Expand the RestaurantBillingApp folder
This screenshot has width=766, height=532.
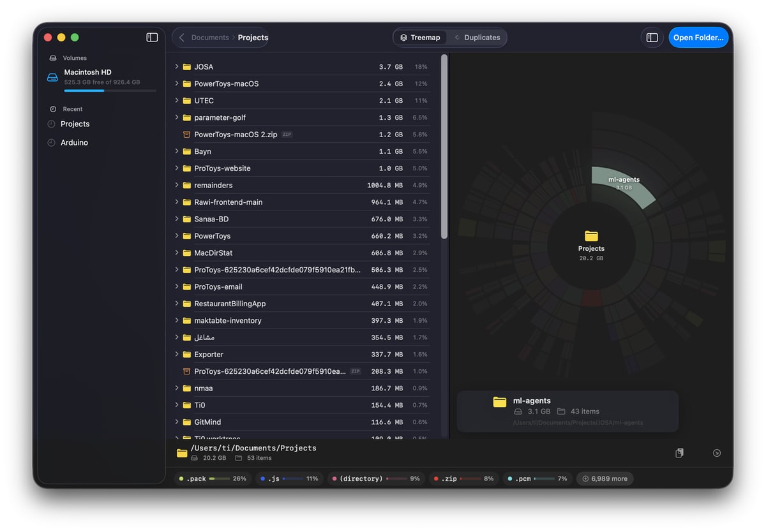(x=177, y=304)
